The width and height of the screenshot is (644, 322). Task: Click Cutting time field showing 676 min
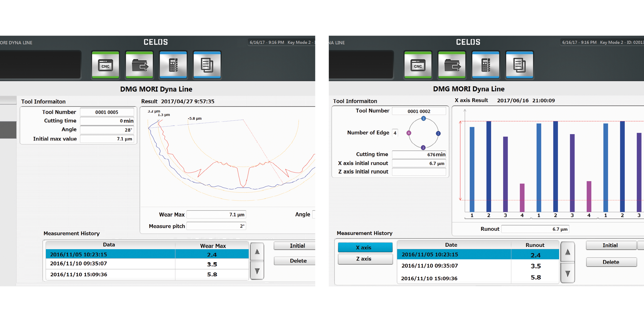(x=419, y=154)
